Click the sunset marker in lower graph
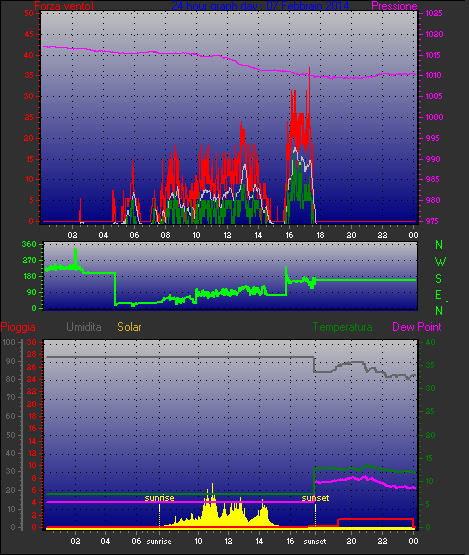This screenshot has height=555, width=469. (315, 498)
